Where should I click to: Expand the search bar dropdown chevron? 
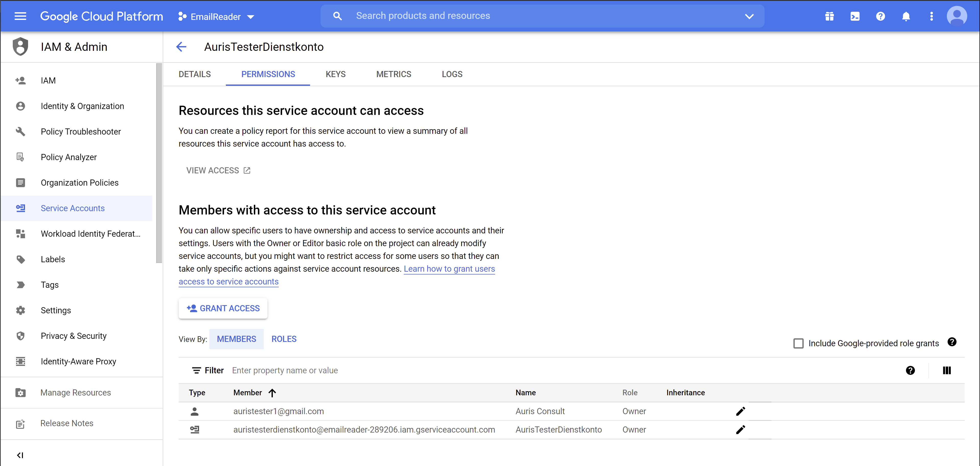(749, 16)
